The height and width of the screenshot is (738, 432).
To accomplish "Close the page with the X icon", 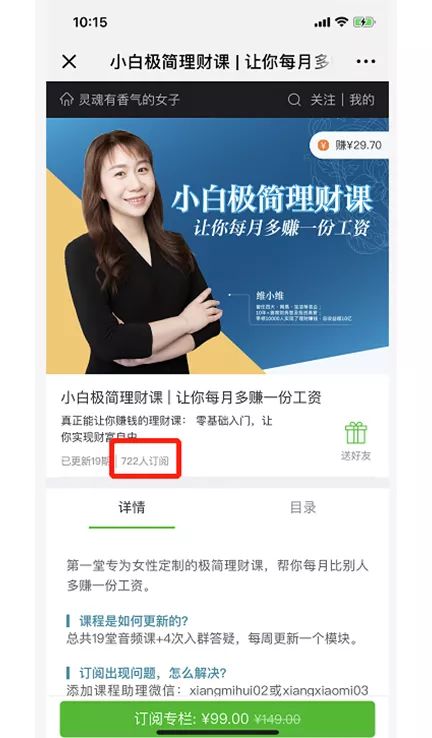I will click(x=69, y=62).
